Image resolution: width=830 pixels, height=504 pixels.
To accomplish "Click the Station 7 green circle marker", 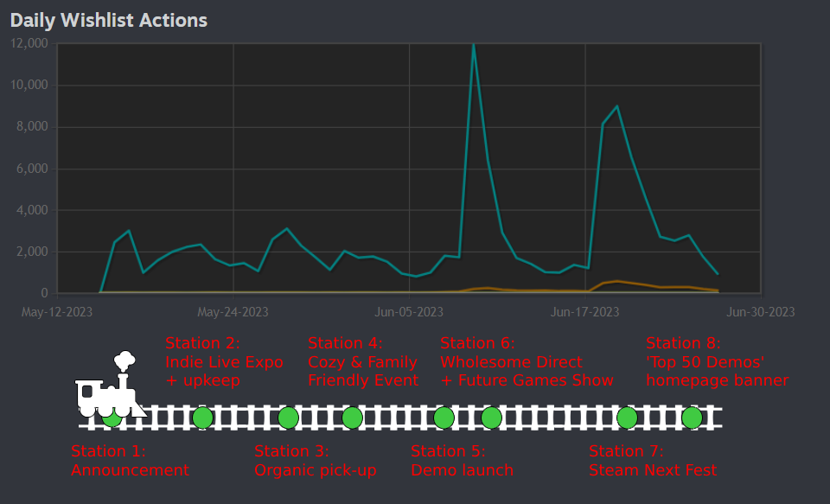I will coord(627,417).
